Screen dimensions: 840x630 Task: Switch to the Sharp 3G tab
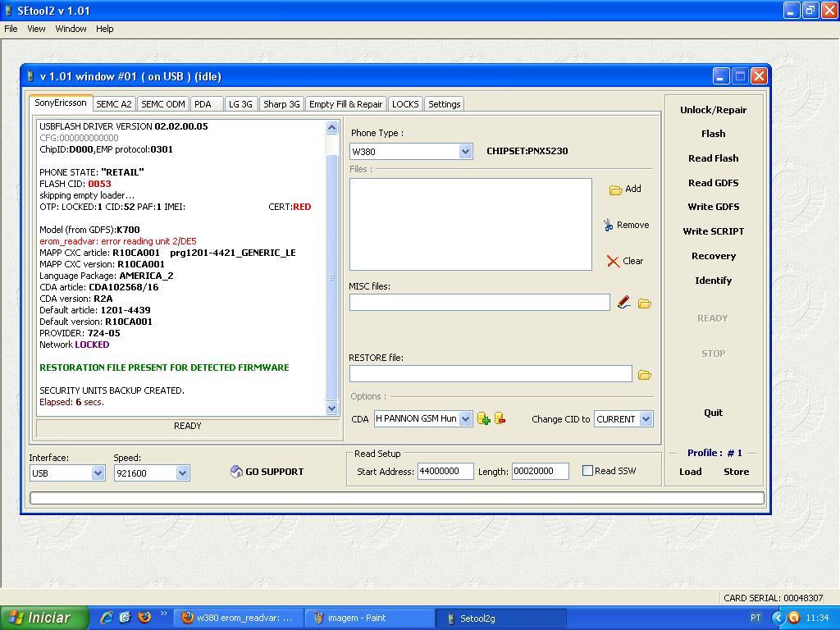[x=282, y=104]
